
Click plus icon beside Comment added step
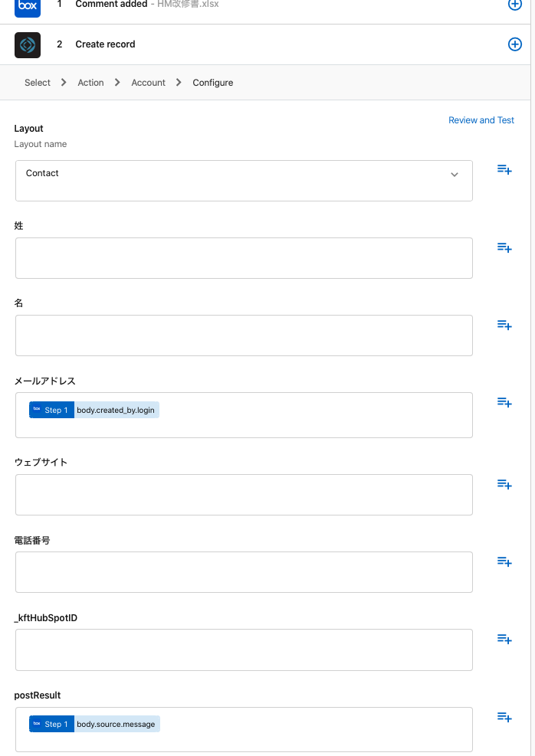[515, 5]
